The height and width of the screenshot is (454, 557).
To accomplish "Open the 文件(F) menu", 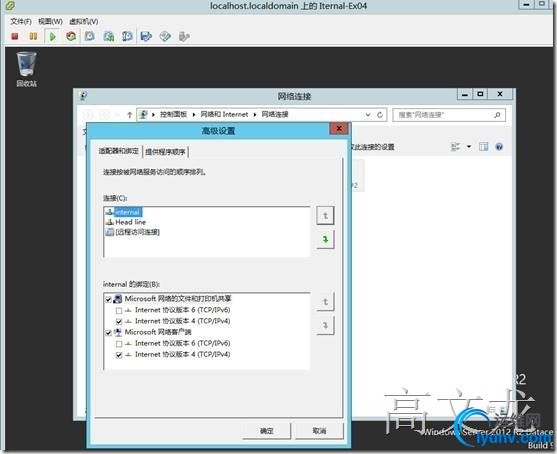I will click(x=21, y=22).
